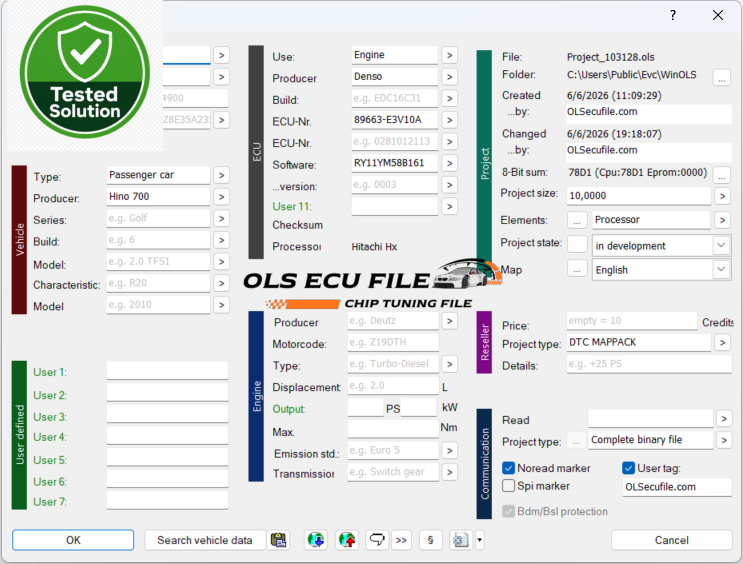Click the paragraph § button
This screenshot has height=564, width=743.
(x=430, y=540)
